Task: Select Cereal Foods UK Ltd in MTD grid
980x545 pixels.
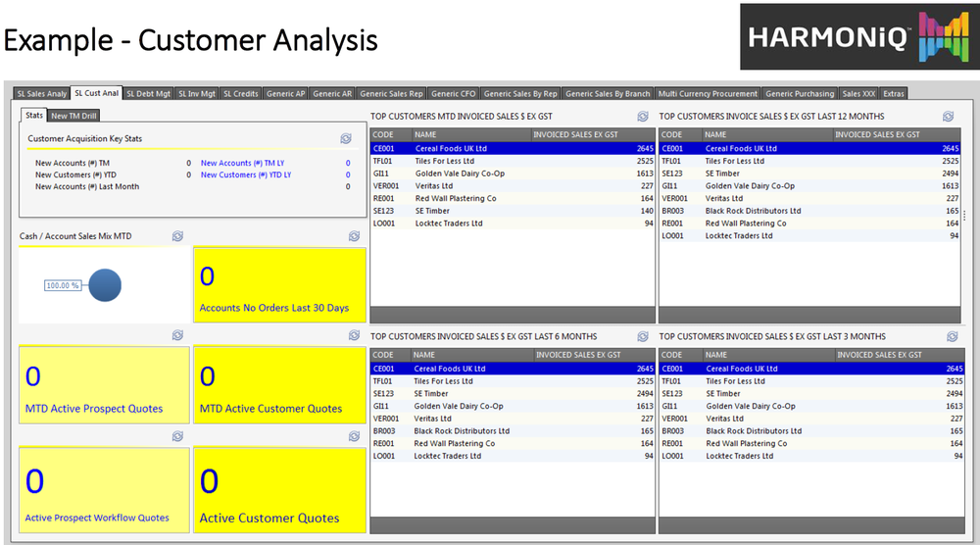Action: (513, 149)
